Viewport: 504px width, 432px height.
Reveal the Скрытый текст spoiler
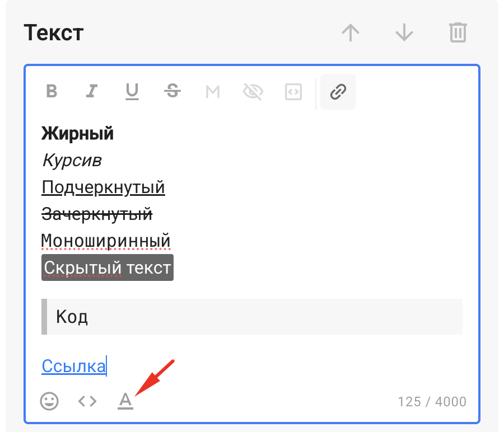107,268
